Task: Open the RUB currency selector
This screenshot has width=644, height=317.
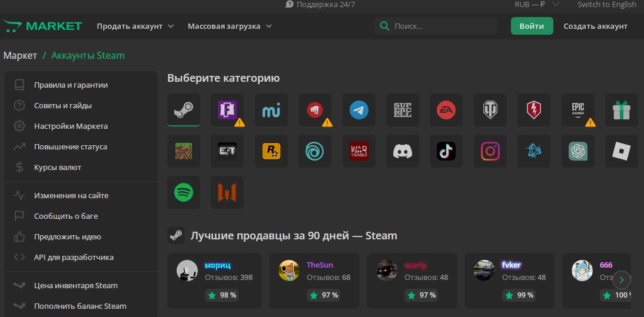Action: coord(536,5)
